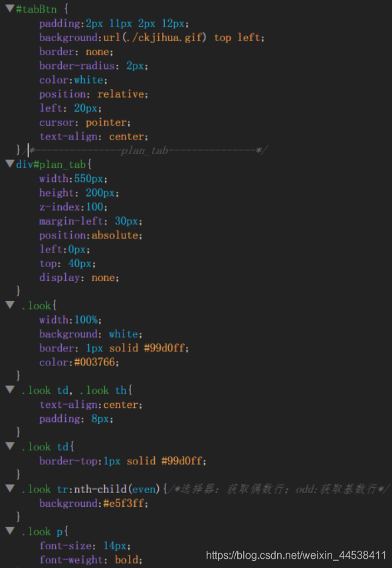Click the position: relative line
Image resolution: width=392 pixels, height=568 pixels.
(x=94, y=94)
